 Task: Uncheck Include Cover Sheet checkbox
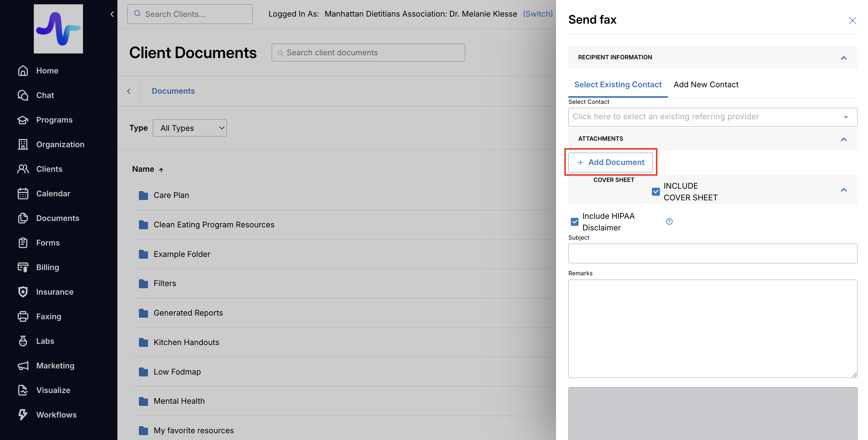pyautogui.click(x=656, y=192)
